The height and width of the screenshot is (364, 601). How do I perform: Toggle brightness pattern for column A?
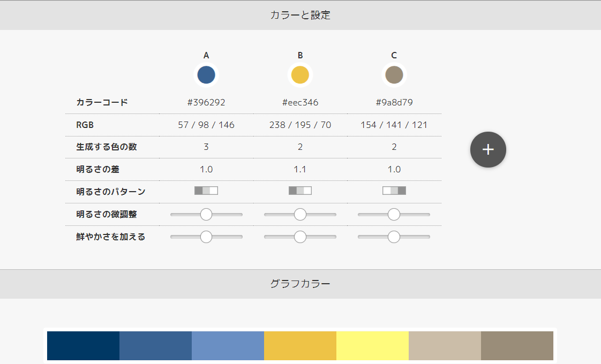pyautogui.click(x=206, y=191)
